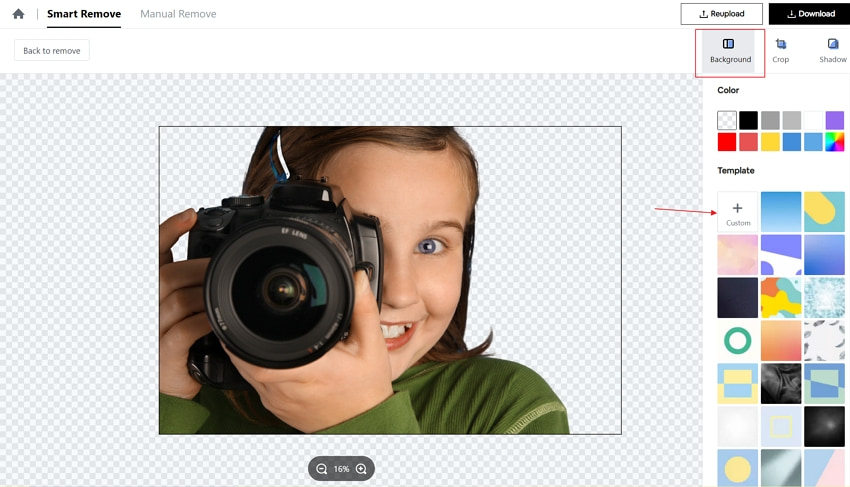Zoom in with the plus magnifier

point(361,469)
